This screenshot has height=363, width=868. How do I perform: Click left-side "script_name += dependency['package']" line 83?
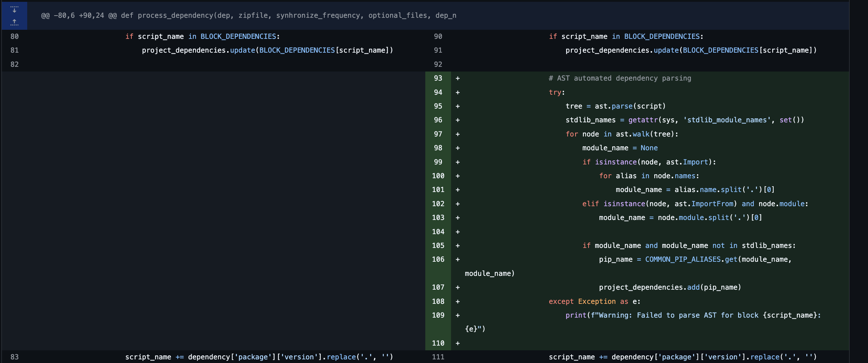pos(259,357)
